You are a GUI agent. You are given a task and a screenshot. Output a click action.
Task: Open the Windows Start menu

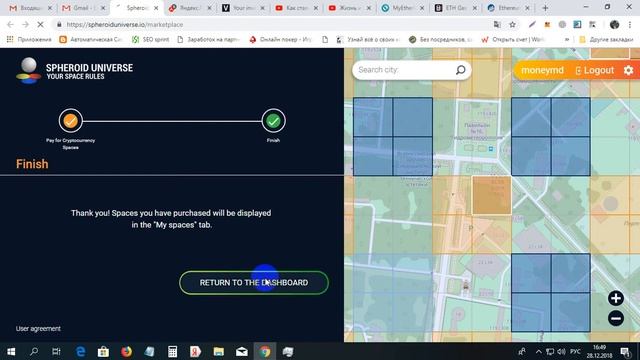pyautogui.click(x=11, y=351)
